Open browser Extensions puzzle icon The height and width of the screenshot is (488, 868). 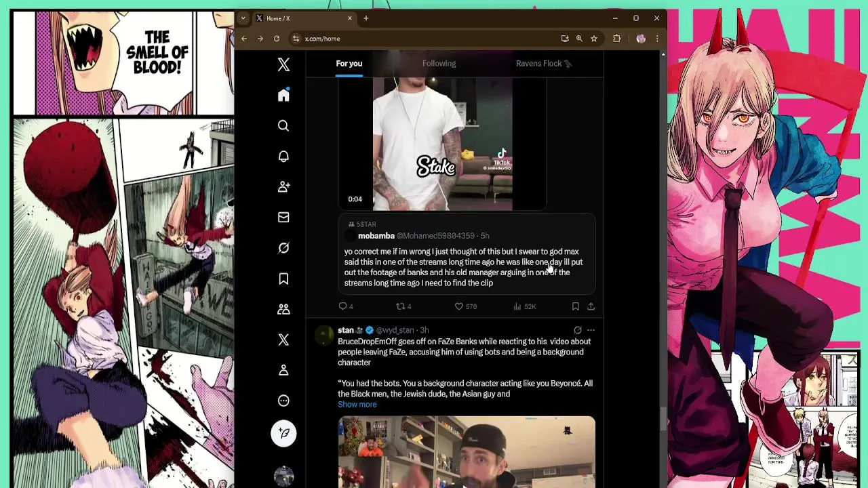(x=616, y=39)
